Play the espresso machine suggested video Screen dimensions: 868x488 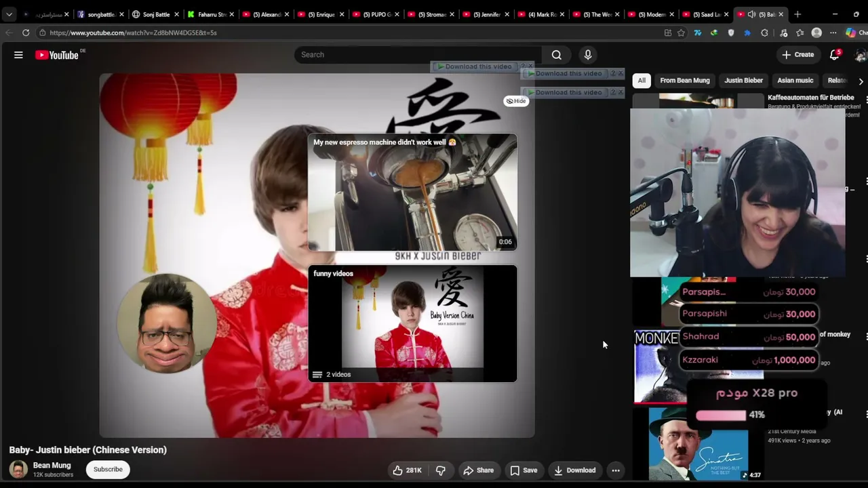(x=412, y=192)
